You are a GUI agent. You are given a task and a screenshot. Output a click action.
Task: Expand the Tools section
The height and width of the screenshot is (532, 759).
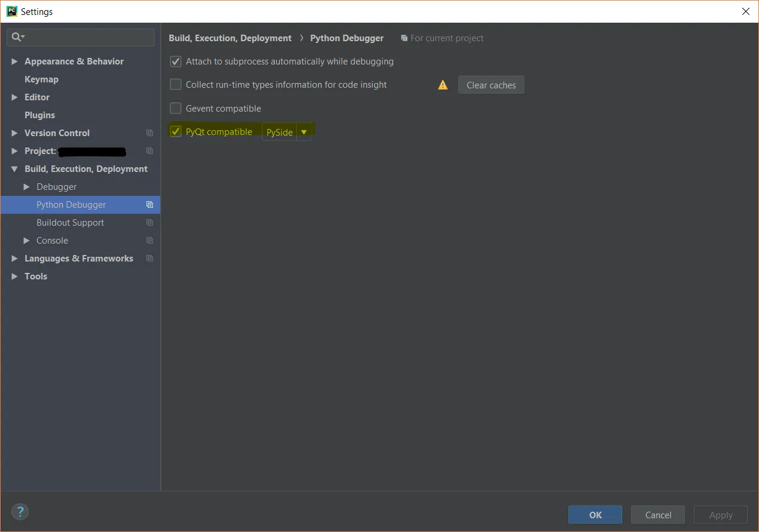pyautogui.click(x=14, y=276)
